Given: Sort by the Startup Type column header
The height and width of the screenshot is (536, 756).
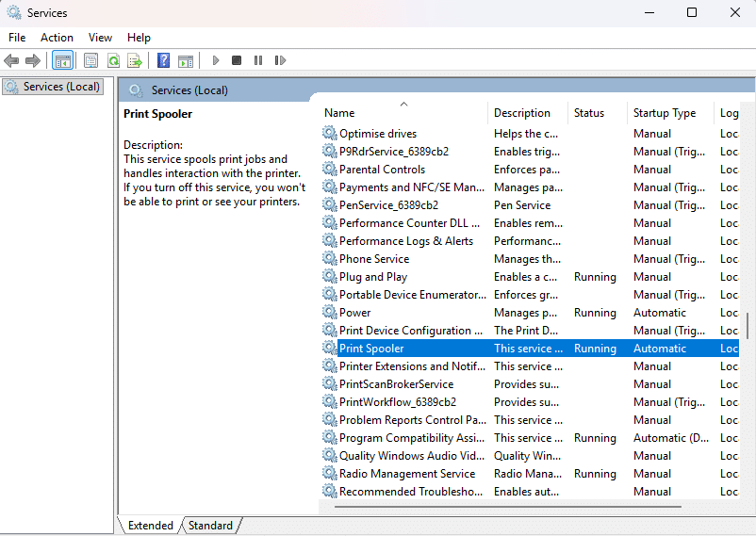Looking at the screenshot, I should (665, 113).
